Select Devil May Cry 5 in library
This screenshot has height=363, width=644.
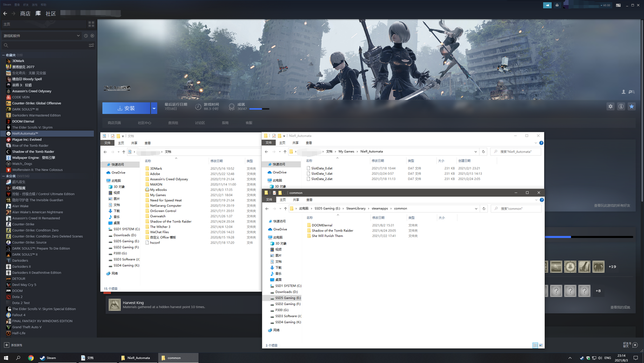(x=24, y=285)
